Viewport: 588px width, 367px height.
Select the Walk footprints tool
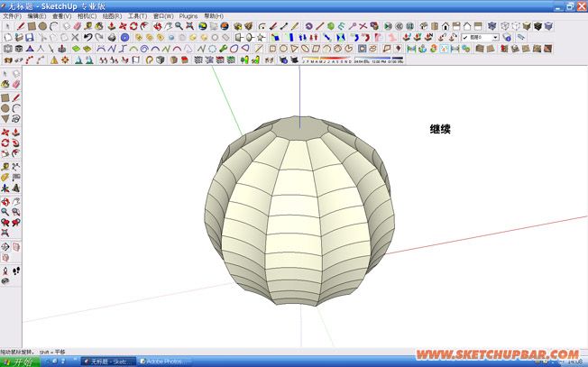click(x=15, y=271)
